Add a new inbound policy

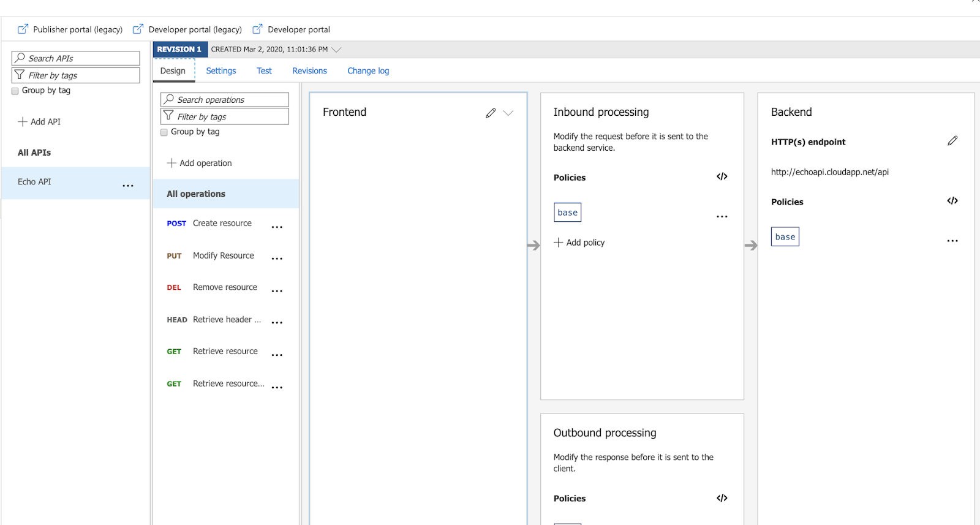[x=579, y=243]
